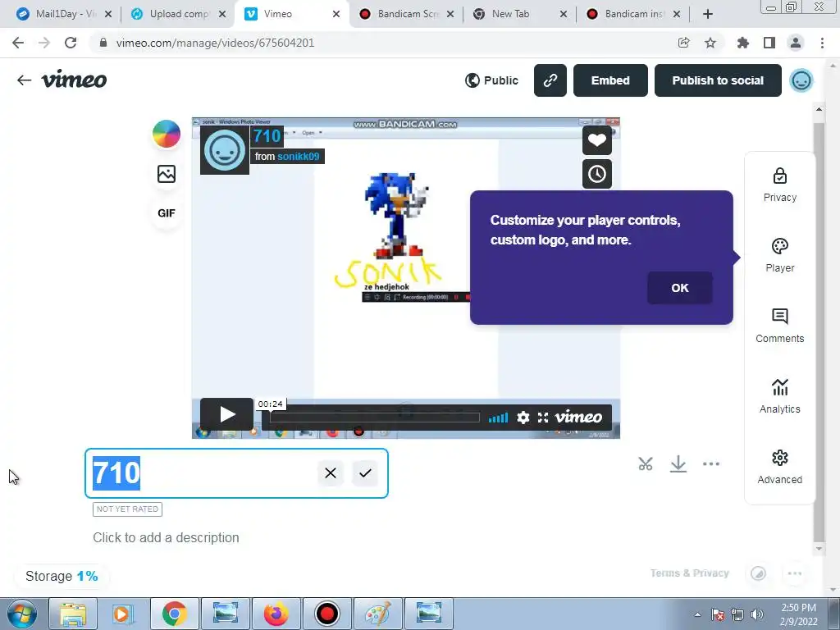Open Bandicam recorder from taskbar

(x=327, y=614)
